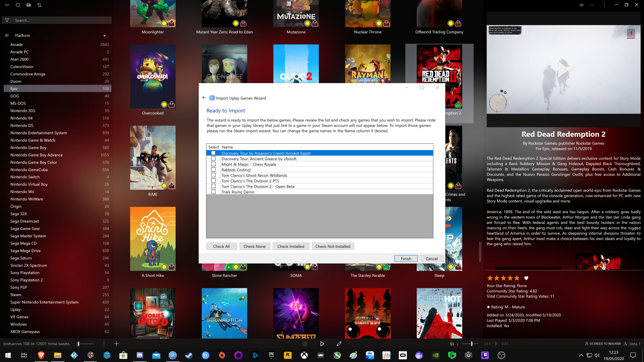
Task: Click the music play button next to previous track
Action: pyautogui.click(x=496, y=344)
